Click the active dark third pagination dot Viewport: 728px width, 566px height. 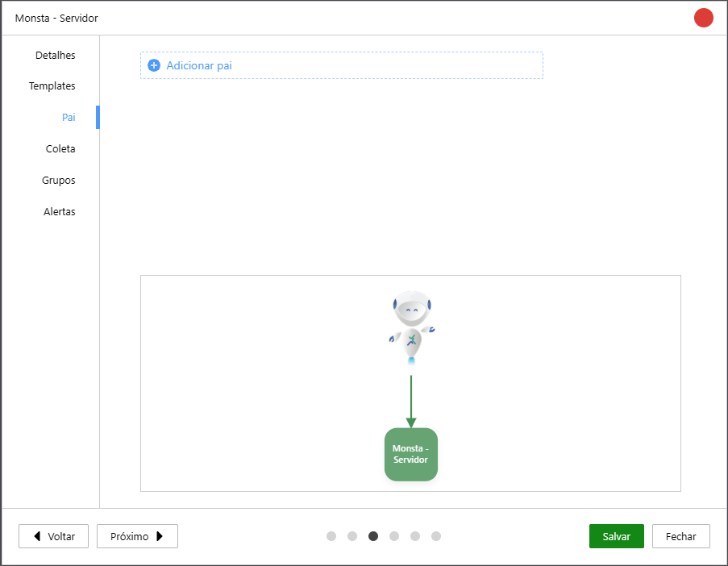[373, 536]
